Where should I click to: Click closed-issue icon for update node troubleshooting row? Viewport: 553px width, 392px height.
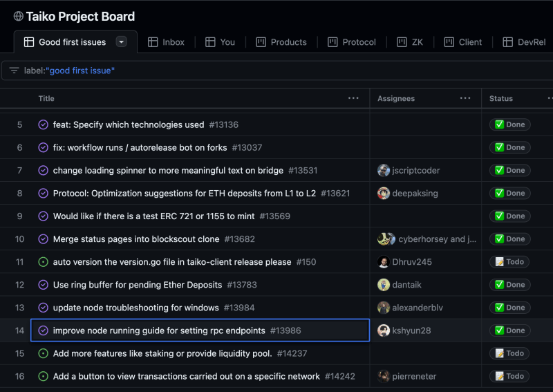43,308
